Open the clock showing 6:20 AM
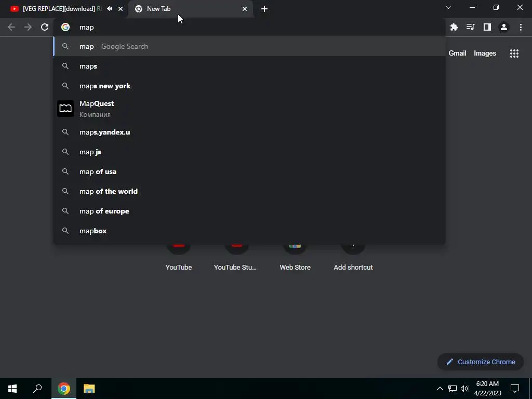Screen dimensions: 532x399 487,389
